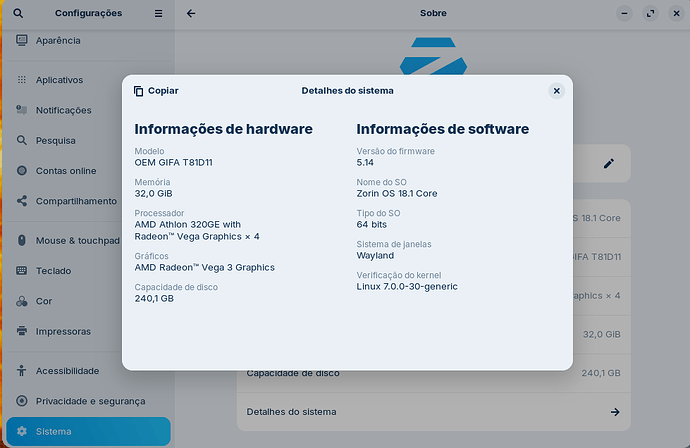Click the Acessibilidade person icon
The height and width of the screenshot is (448, 690).
[x=22, y=371]
